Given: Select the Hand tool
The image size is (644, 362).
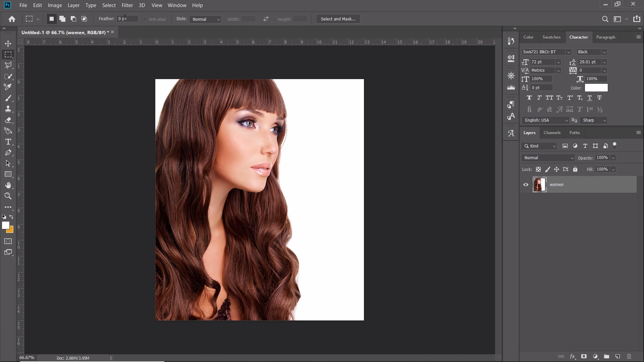Looking at the screenshot, I should pyautogui.click(x=8, y=185).
